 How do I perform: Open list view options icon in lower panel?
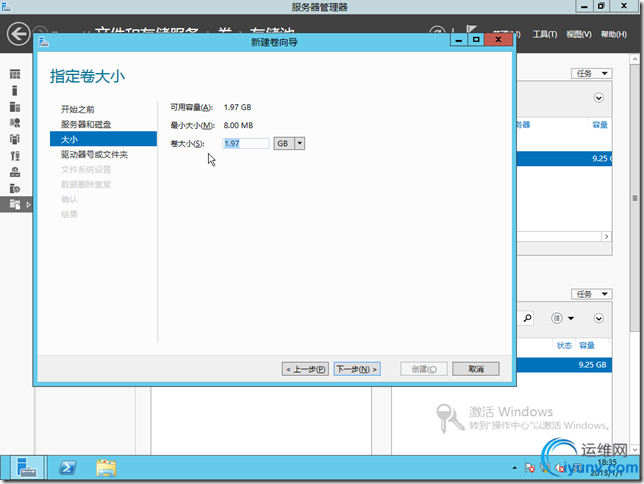(x=557, y=318)
